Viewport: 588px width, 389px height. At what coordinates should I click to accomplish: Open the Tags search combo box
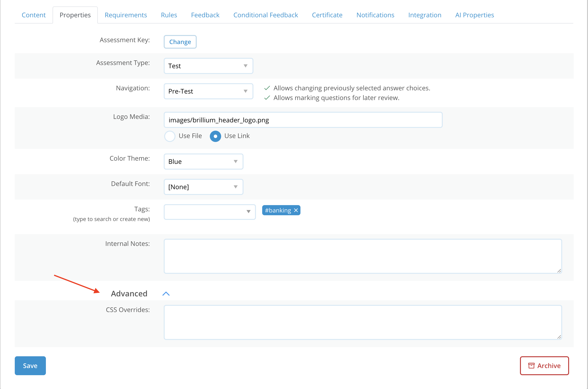click(x=210, y=212)
